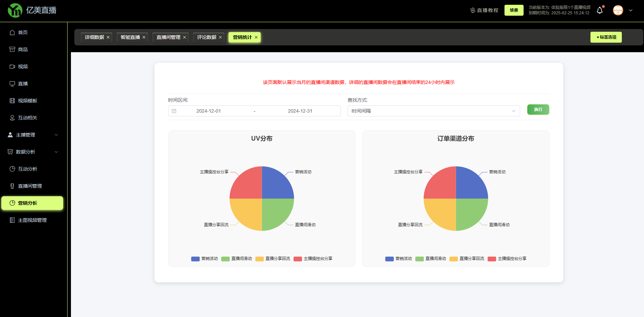Toggle 直播间滑动 legend in 订单渠道分布 chart
This screenshot has height=317, width=644.
coord(431,259)
